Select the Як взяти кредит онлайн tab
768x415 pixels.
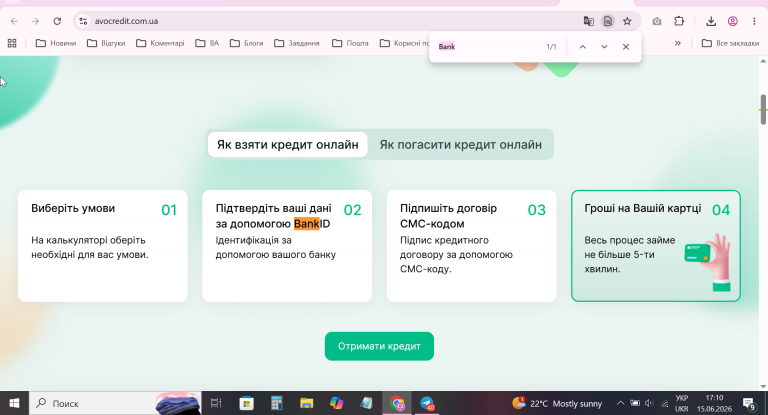point(288,145)
